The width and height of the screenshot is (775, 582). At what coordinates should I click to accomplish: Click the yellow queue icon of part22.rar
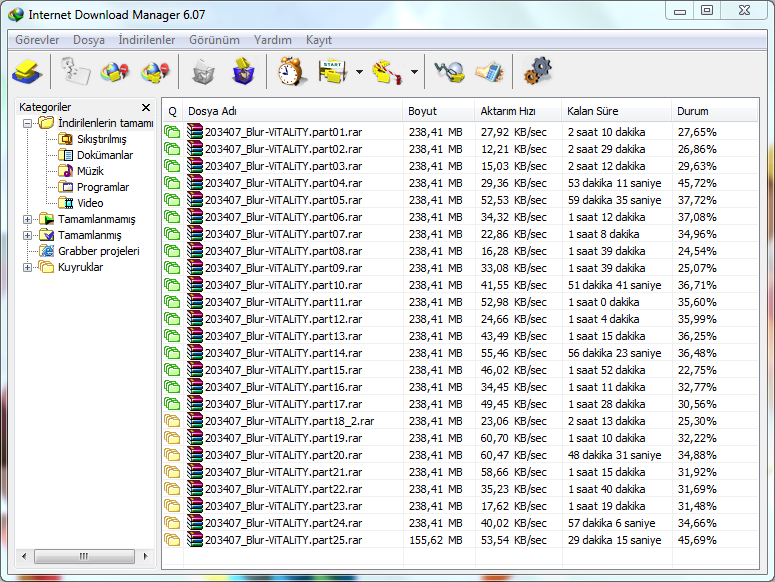click(172, 489)
